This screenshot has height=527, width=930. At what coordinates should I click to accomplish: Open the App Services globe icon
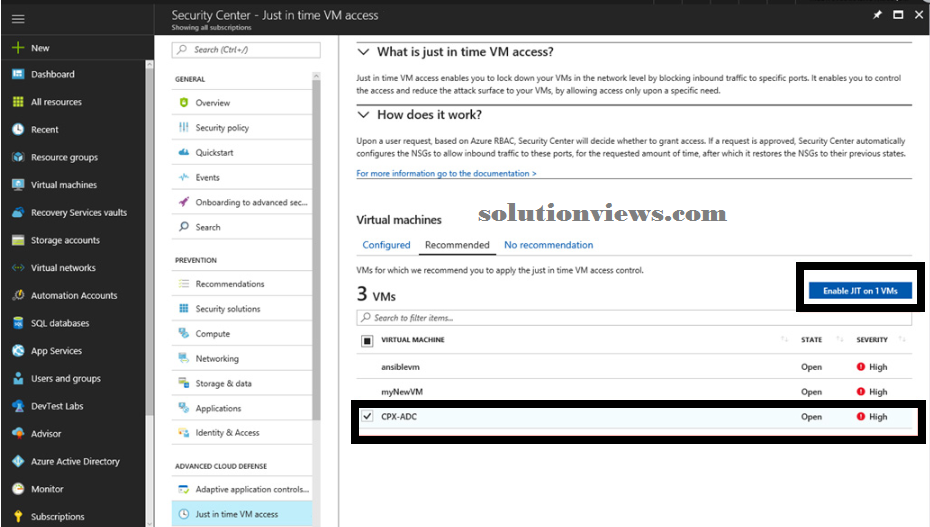18,350
